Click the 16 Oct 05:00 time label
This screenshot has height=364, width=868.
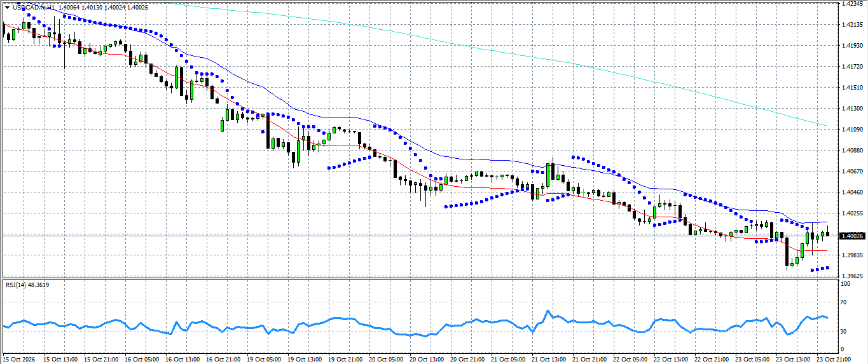pyautogui.click(x=142, y=359)
